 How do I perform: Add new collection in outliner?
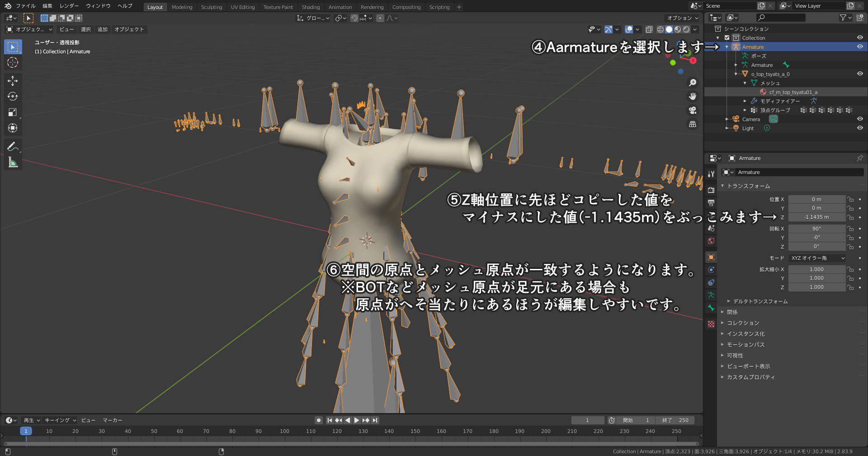[x=859, y=18]
